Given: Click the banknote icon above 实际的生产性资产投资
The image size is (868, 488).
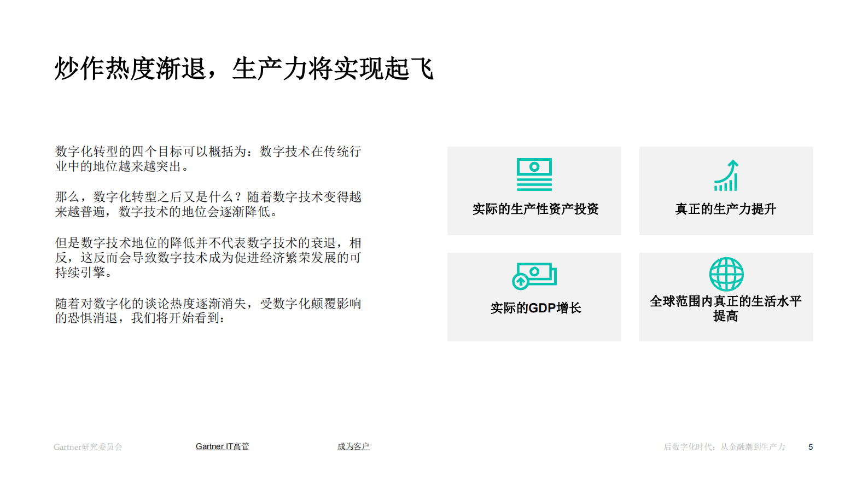Looking at the screenshot, I should 534,175.
